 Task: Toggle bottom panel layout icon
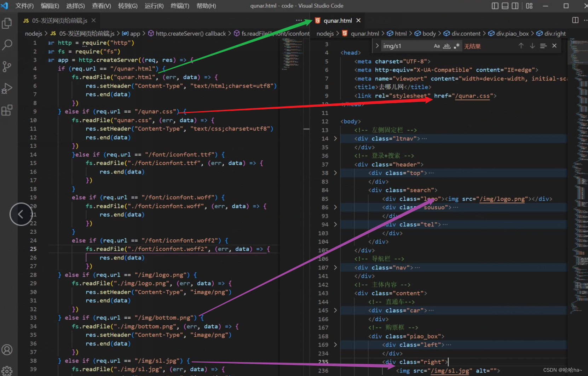pyautogui.click(x=505, y=6)
